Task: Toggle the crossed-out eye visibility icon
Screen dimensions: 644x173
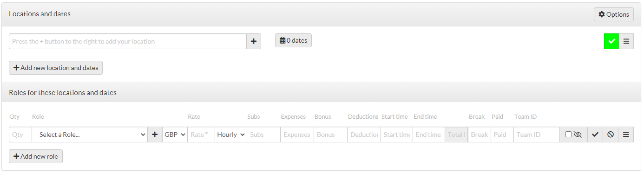Action: pos(578,135)
